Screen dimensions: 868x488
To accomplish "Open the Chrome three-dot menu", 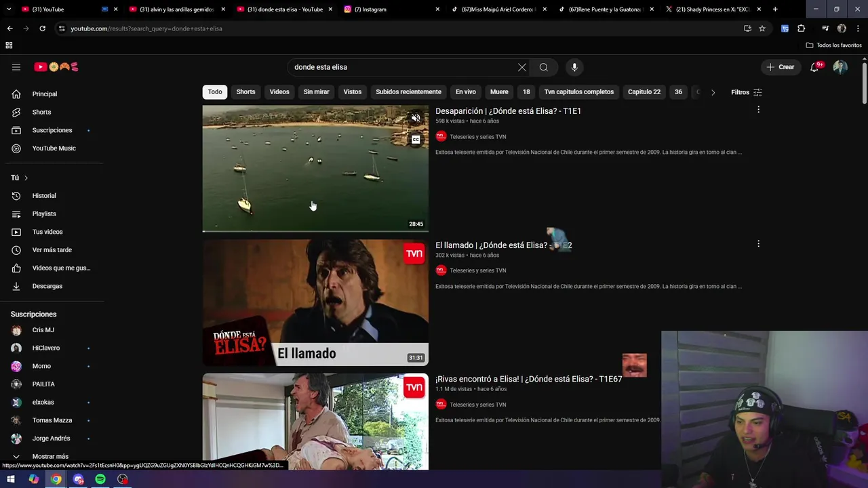I will [859, 28].
